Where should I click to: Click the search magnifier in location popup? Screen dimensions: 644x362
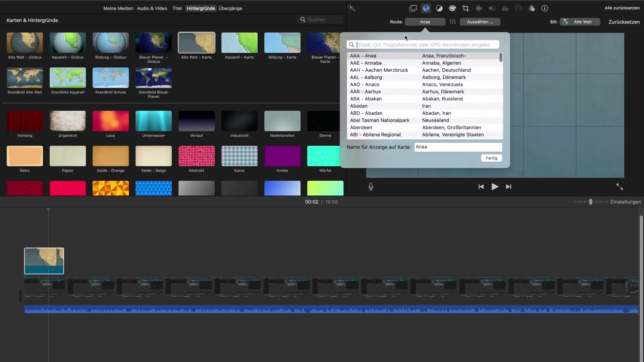pyautogui.click(x=352, y=45)
